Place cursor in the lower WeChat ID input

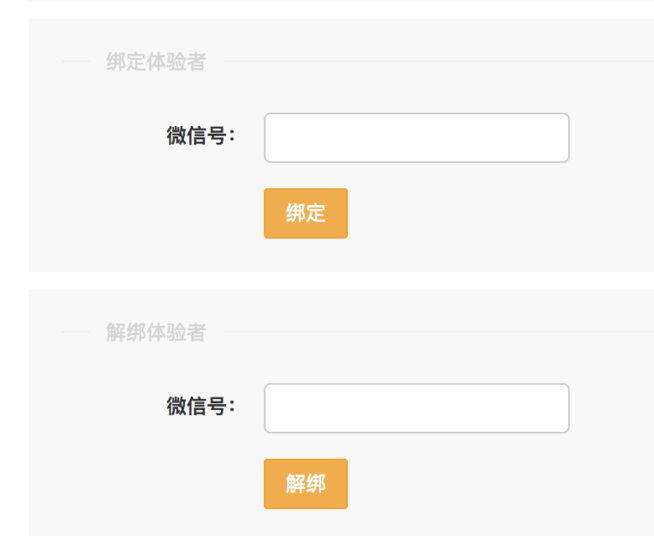416,408
